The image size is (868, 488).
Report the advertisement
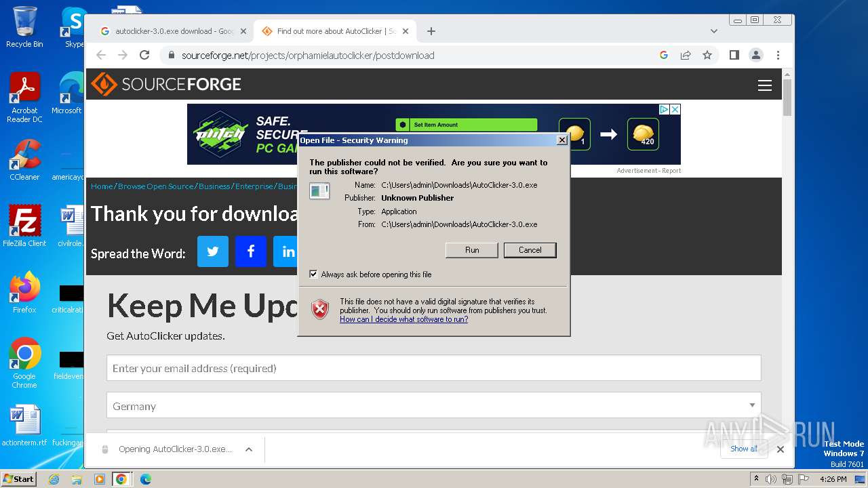tap(671, 171)
